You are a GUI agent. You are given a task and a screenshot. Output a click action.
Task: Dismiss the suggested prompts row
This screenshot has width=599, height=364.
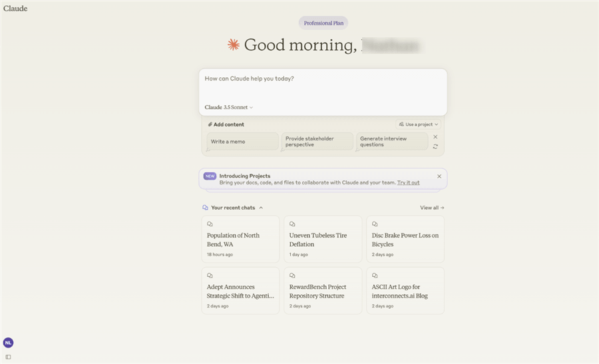point(435,136)
